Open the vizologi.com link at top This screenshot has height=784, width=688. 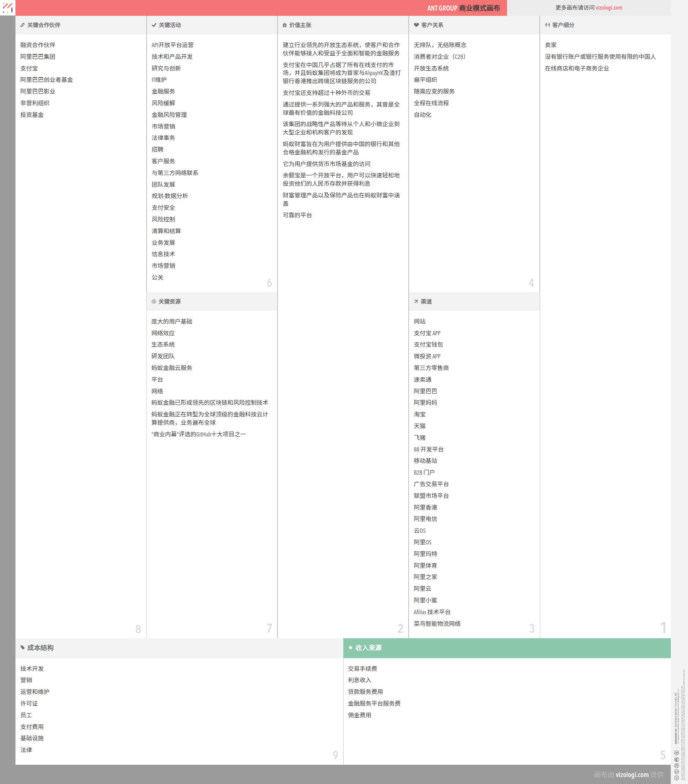pyautogui.click(x=609, y=8)
